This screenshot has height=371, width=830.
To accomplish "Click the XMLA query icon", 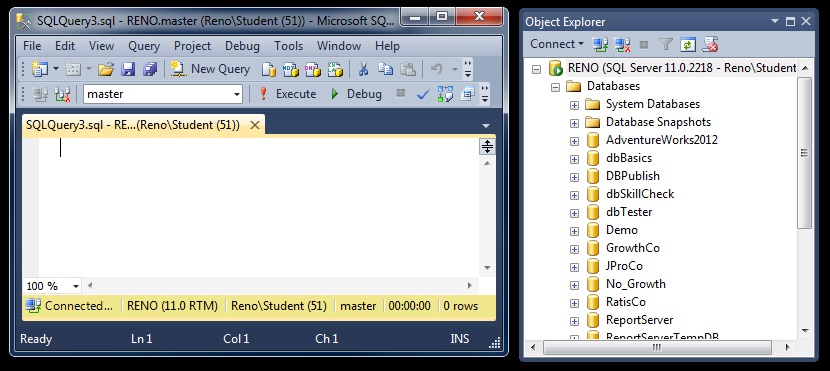I will (335, 69).
